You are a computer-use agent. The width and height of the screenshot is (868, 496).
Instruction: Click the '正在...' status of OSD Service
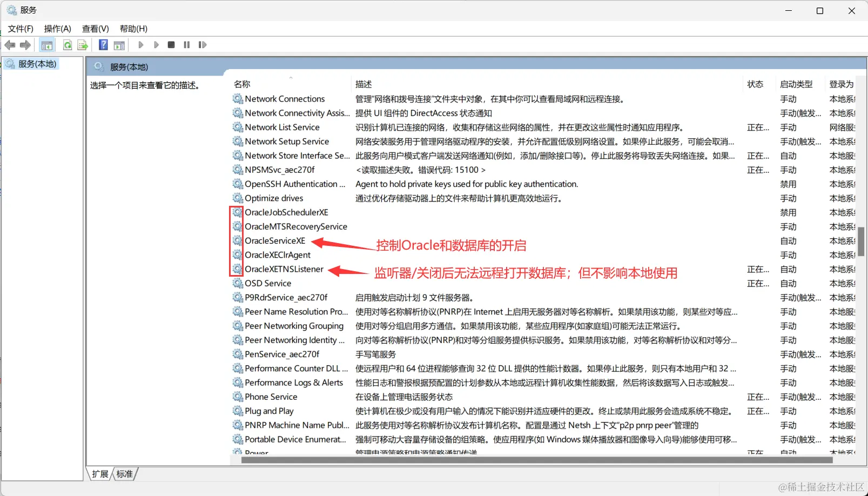point(758,283)
